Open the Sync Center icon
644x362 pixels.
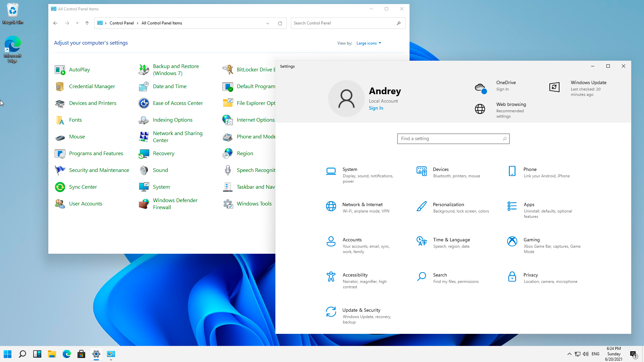pos(60,187)
